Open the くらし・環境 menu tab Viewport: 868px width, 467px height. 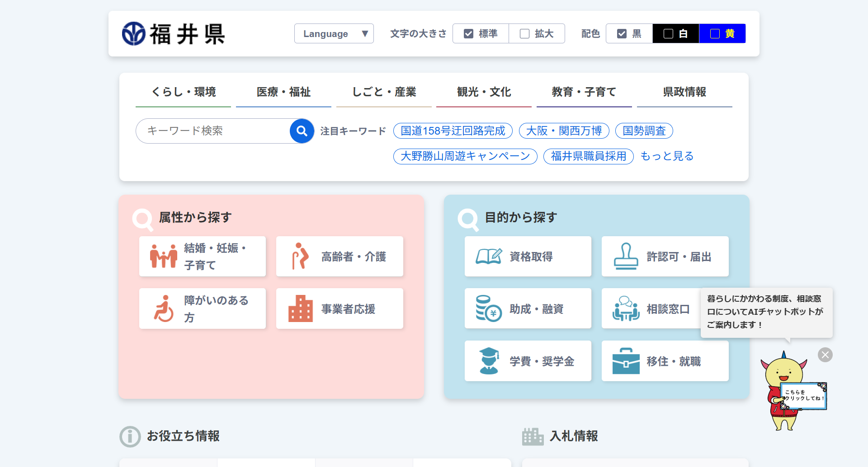183,92
